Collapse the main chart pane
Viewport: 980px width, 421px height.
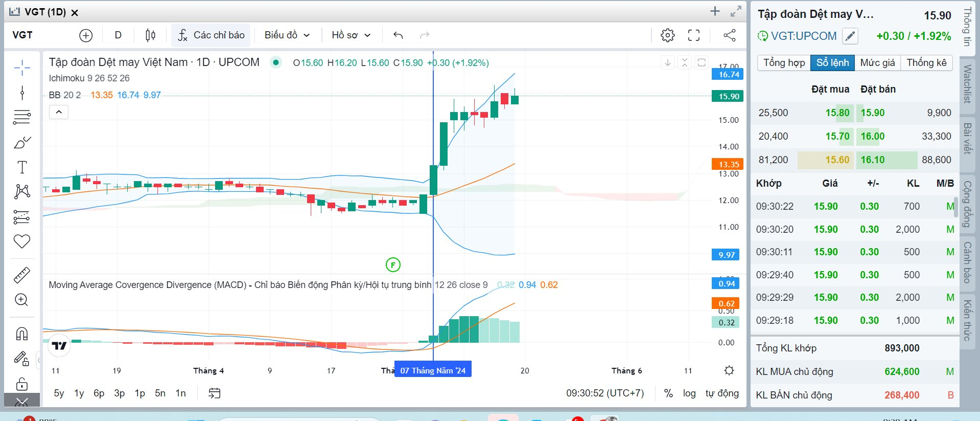pyautogui.click(x=685, y=62)
